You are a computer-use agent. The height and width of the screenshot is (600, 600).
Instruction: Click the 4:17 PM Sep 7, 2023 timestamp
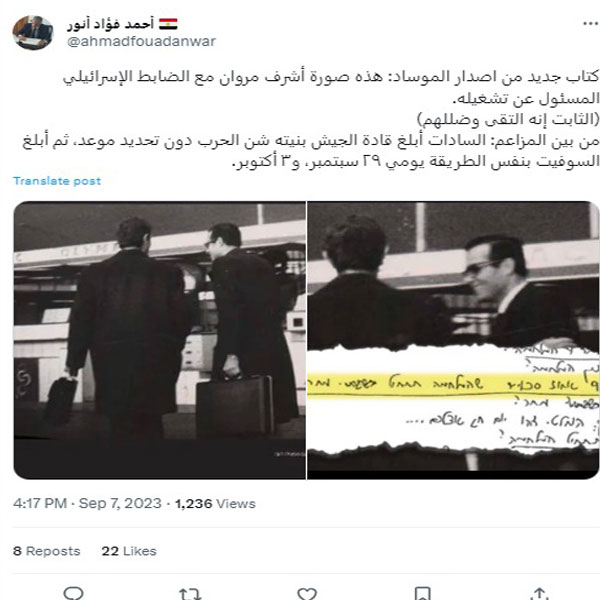pos(87,503)
